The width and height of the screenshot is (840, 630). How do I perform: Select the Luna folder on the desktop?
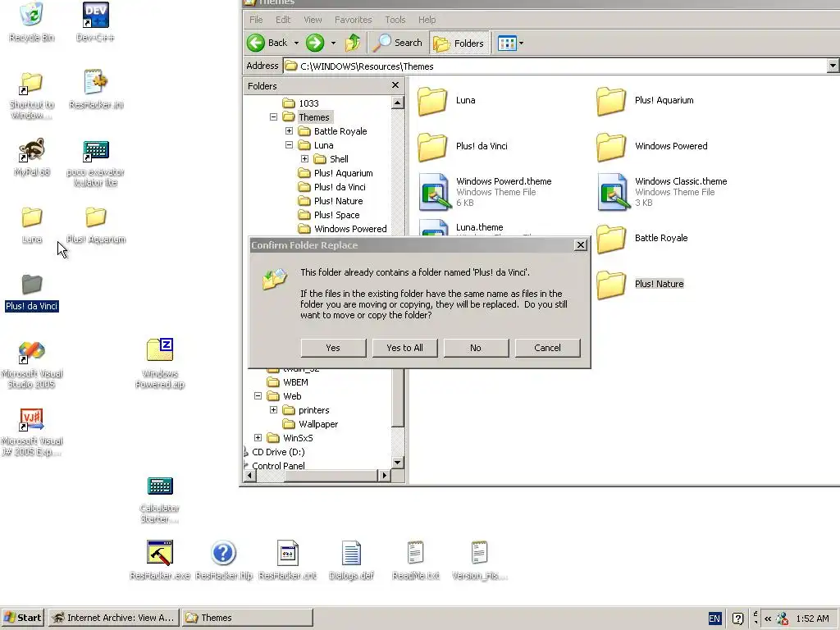[x=32, y=217]
